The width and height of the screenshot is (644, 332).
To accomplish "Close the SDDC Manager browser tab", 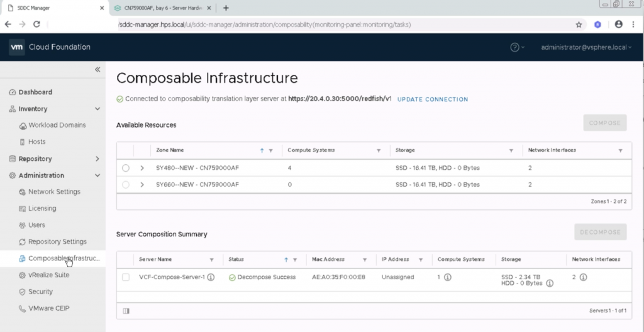I will [x=102, y=8].
